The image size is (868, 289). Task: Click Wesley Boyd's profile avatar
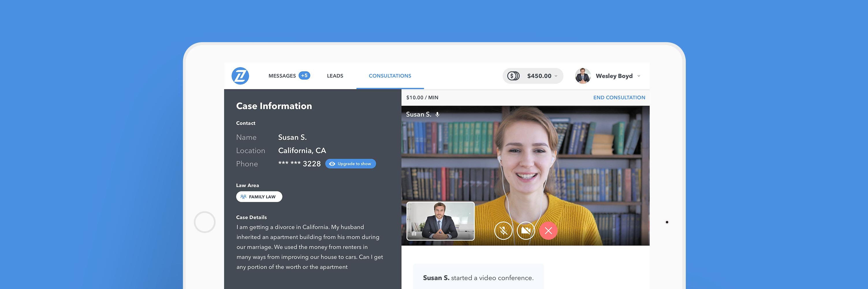583,76
